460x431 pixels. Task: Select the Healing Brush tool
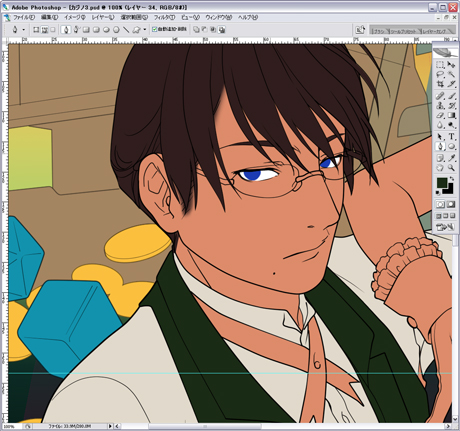point(440,96)
